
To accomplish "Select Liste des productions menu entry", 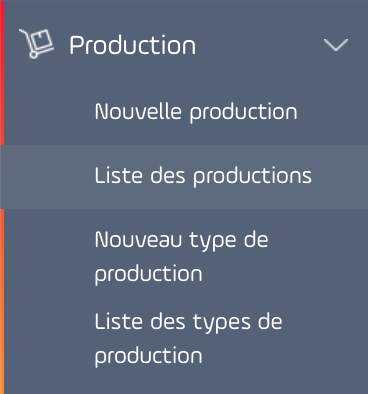I will pyautogui.click(x=184, y=177).
